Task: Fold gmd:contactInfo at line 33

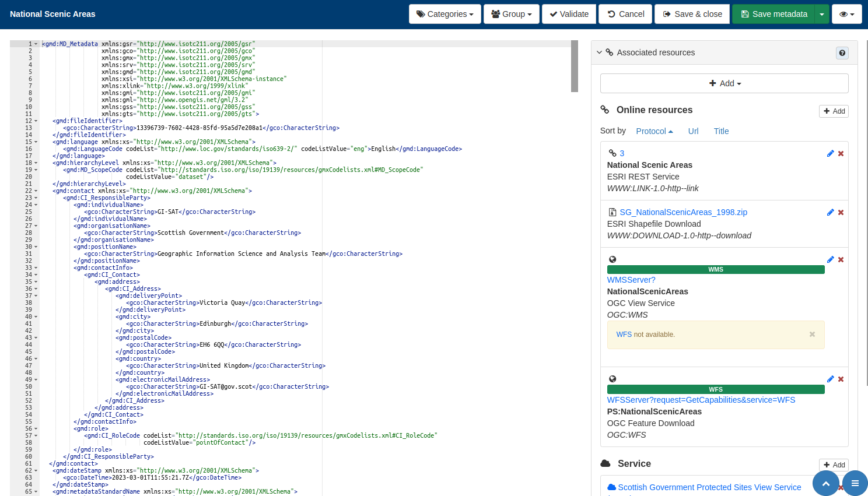Action: point(36,268)
